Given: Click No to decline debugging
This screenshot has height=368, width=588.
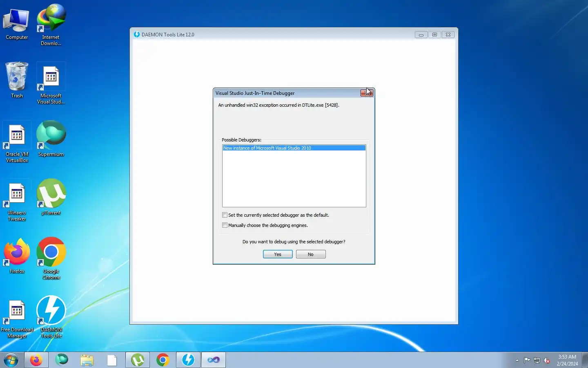Looking at the screenshot, I should coord(311,254).
